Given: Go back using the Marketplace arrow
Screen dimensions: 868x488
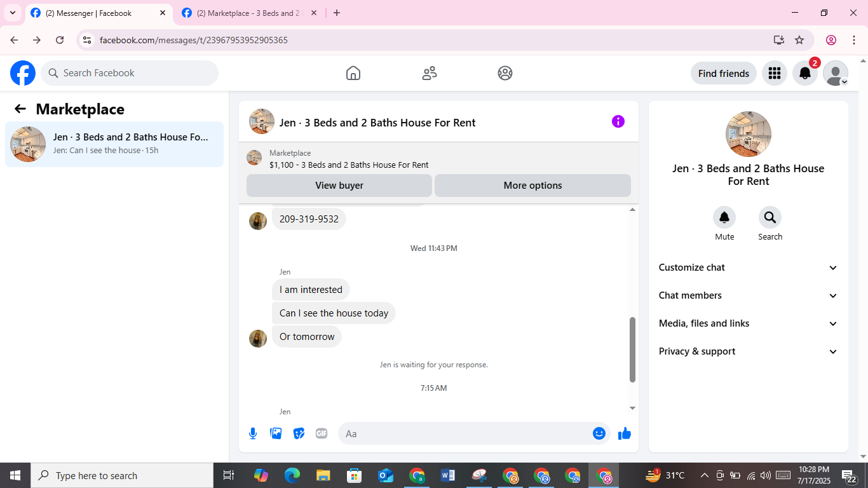Looking at the screenshot, I should click(x=20, y=109).
